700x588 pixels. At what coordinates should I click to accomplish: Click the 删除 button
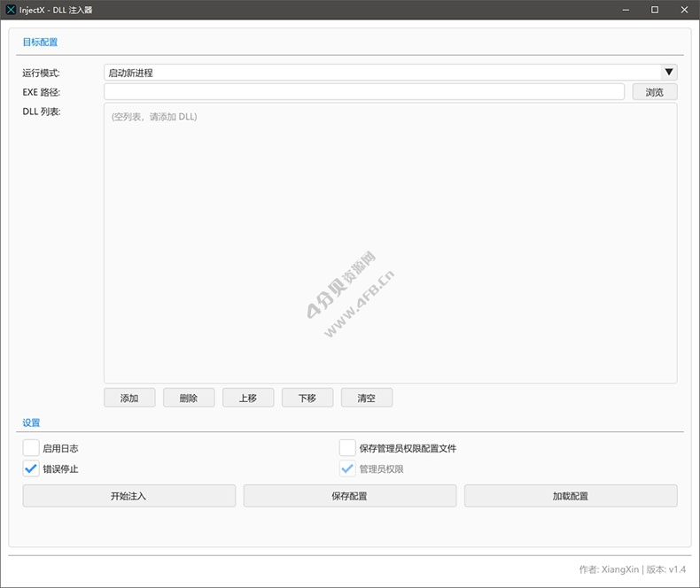point(189,398)
